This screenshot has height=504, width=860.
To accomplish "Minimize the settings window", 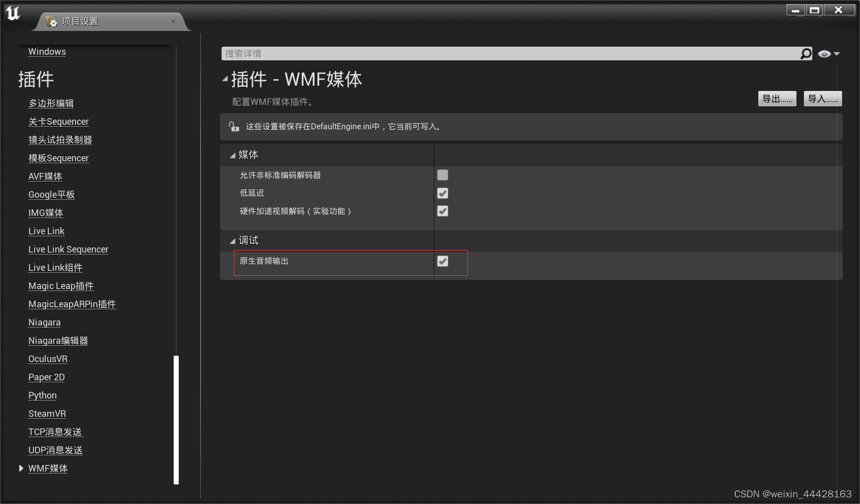I will [796, 10].
